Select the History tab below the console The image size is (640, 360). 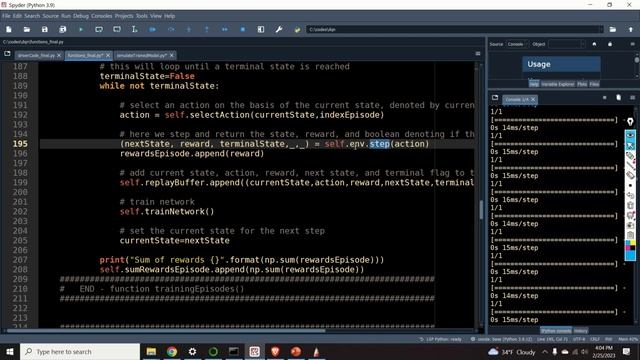(x=581, y=331)
